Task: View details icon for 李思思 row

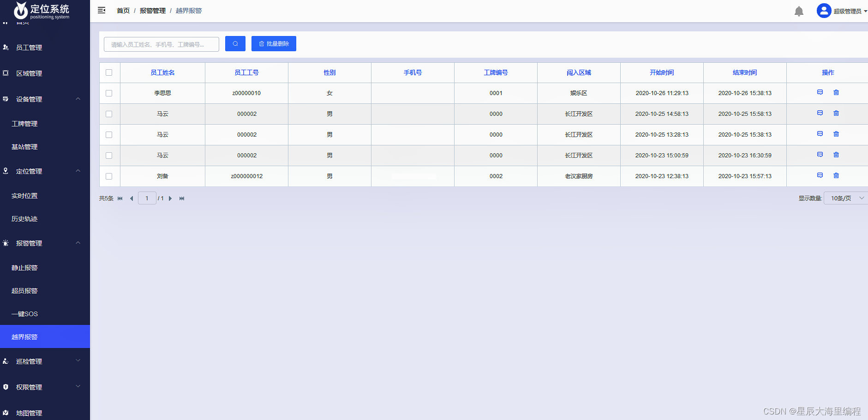Action: click(820, 92)
